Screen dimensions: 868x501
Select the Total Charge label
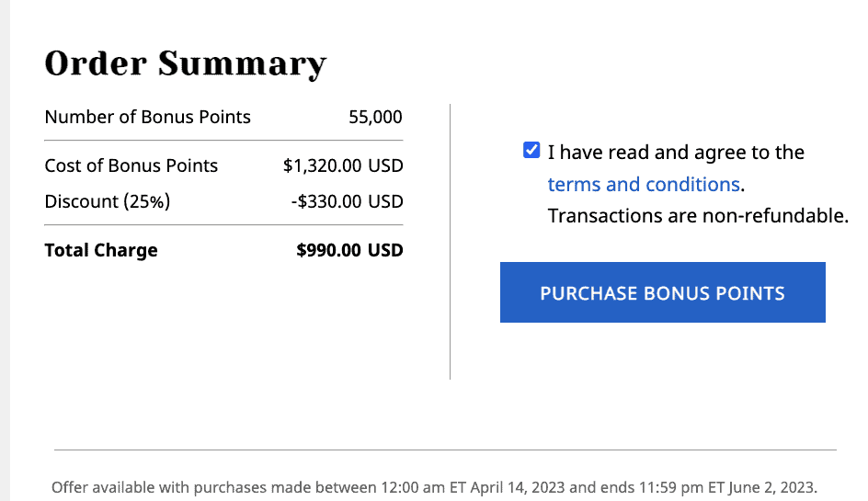(x=101, y=250)
